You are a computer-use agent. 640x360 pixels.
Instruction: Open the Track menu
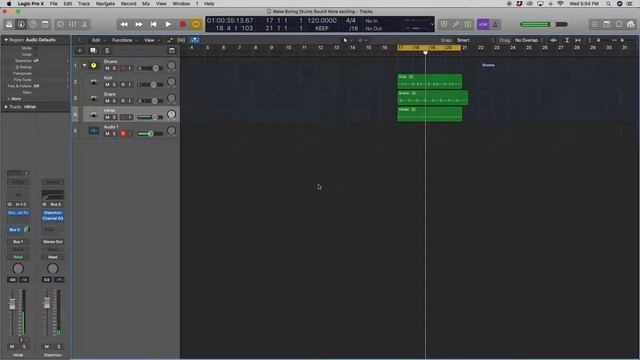(84, 4)
